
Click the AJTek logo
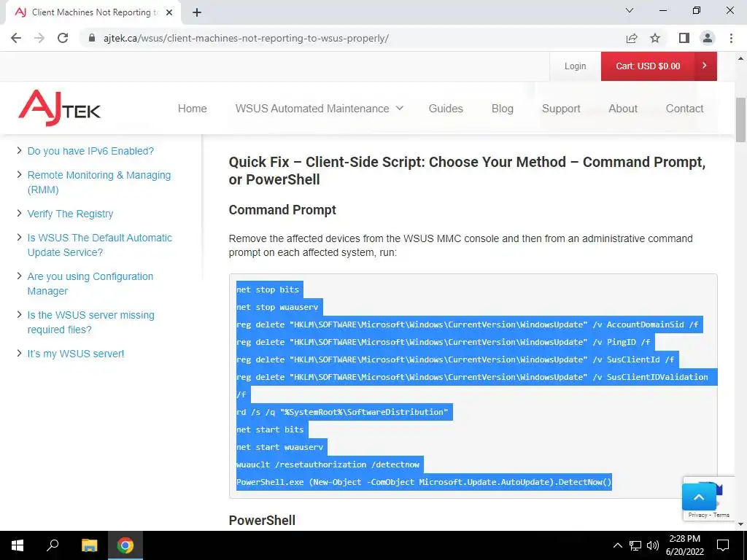(60, 108)
